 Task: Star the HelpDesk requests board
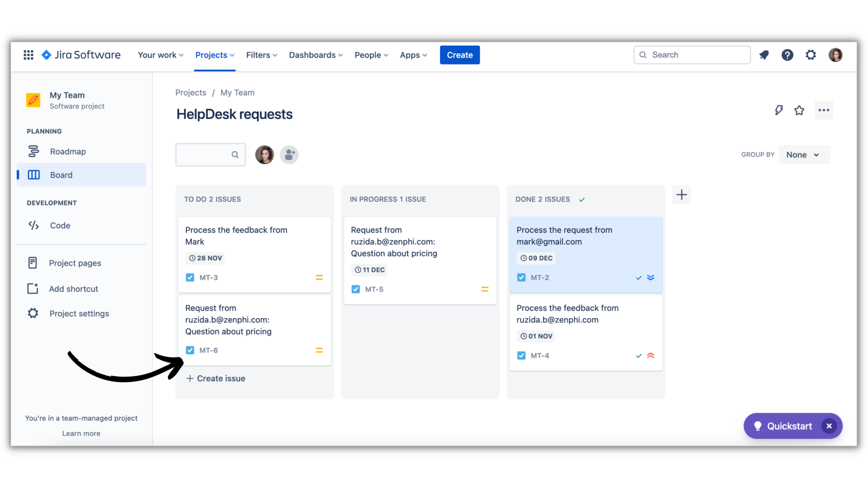[x=799, y=110]
